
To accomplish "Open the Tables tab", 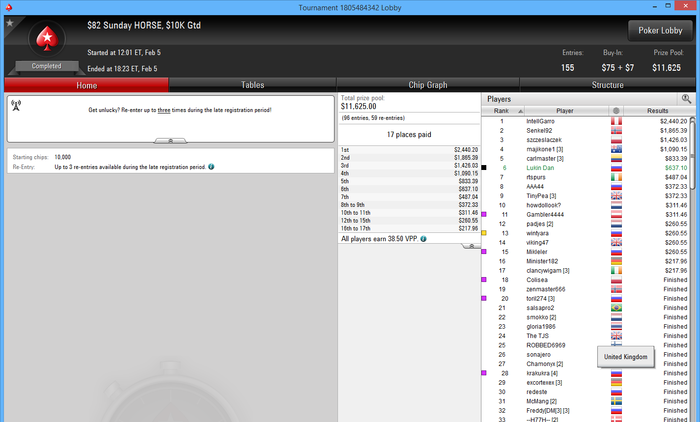I will click(253, 85).
